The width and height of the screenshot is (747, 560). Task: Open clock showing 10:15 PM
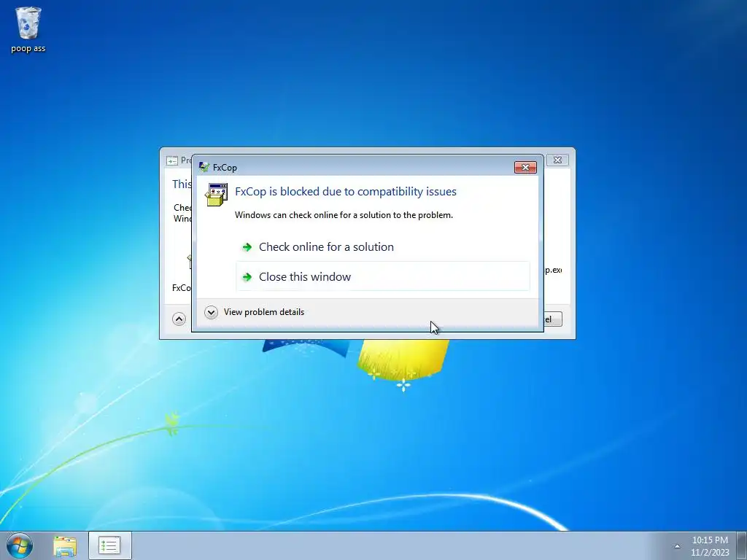click(x=710, y=545)
